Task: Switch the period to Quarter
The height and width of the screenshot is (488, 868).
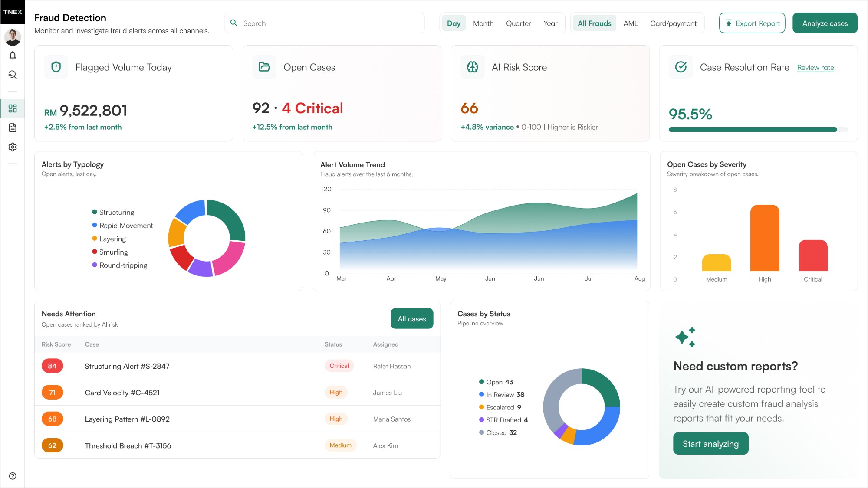Action: coord(518,23)
